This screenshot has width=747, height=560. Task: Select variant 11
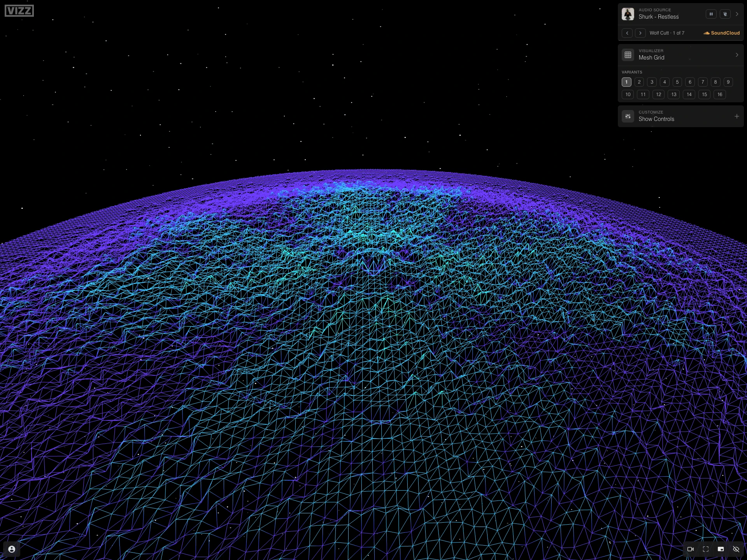[x=643, y=94]
